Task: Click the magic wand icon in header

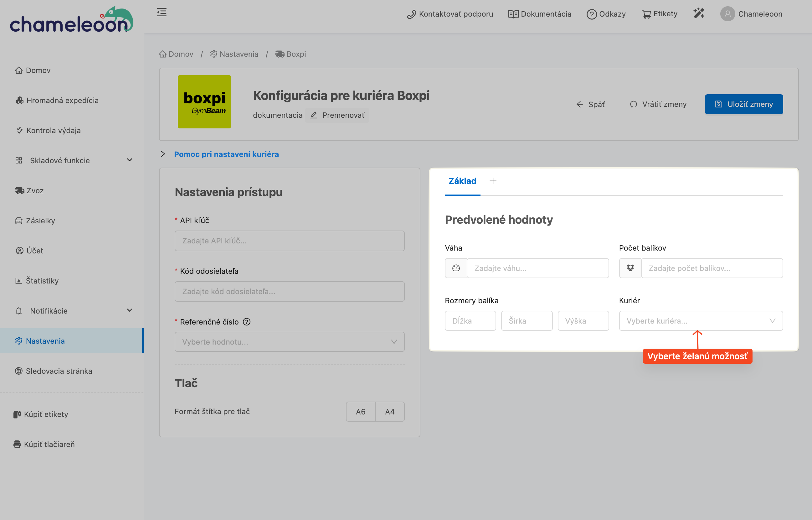Action: [699, 13]
